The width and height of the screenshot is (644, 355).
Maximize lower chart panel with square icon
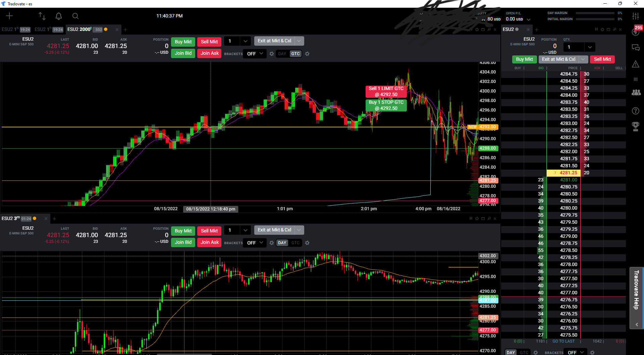[483, 219]
